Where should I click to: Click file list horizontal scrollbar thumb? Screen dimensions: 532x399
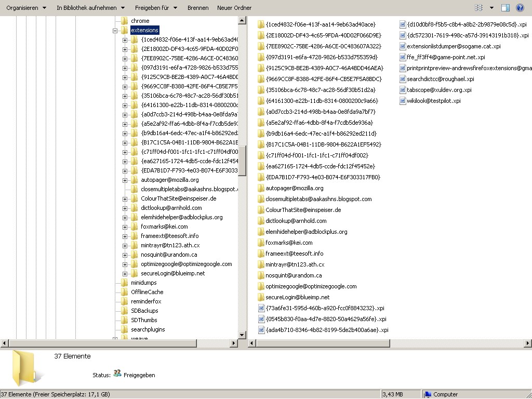pos(323,343)
